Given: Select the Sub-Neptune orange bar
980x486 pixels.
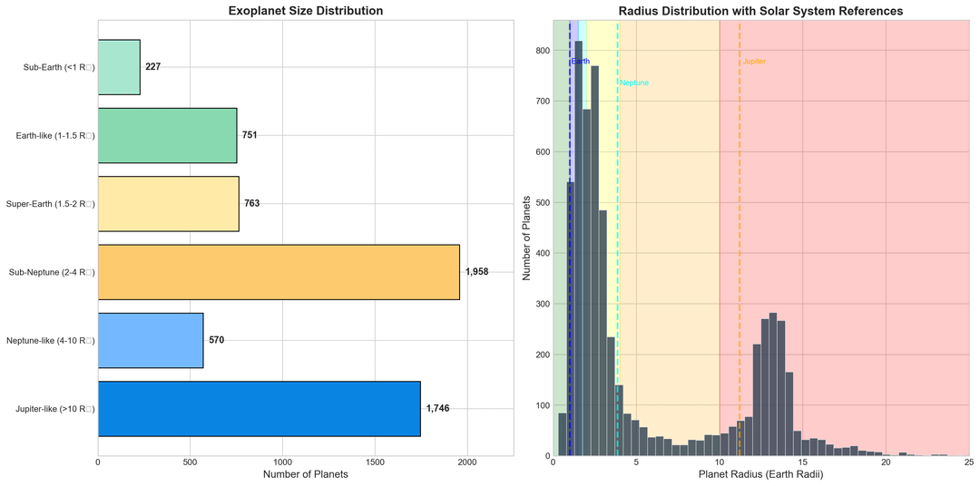Looking at the screenshot, I should tap(278, 272).
